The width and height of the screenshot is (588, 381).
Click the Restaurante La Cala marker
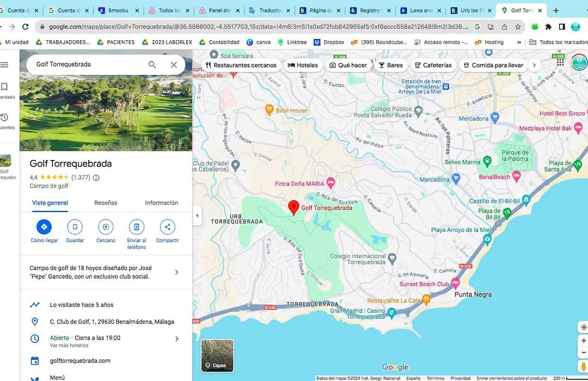[426, 299]
